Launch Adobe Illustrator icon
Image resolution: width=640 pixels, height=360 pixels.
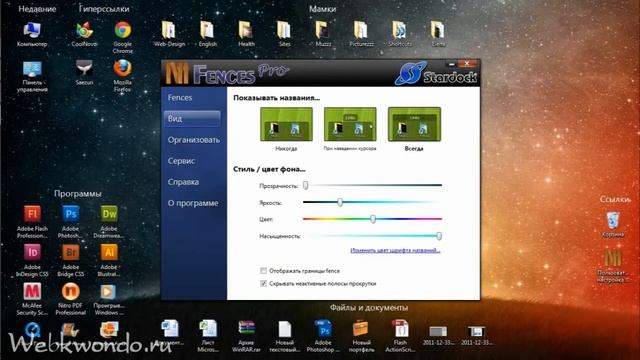point(109,260)
